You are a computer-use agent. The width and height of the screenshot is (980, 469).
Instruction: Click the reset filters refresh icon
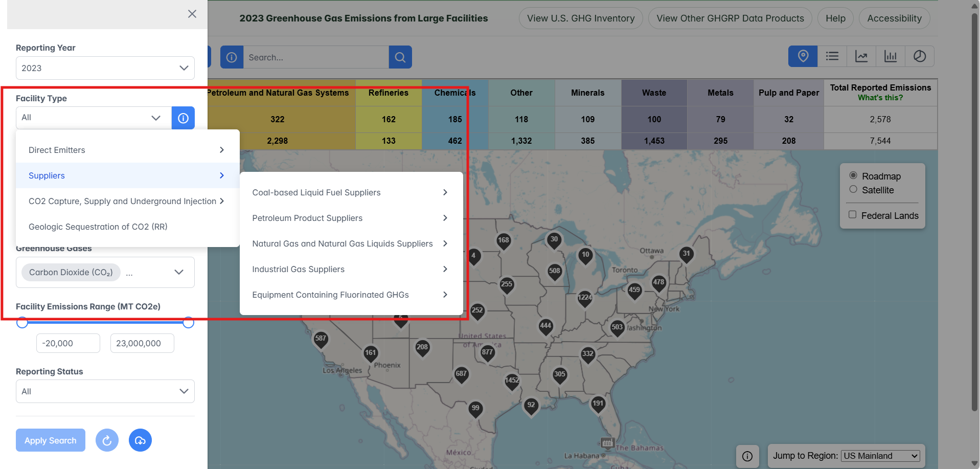(107, 440)
